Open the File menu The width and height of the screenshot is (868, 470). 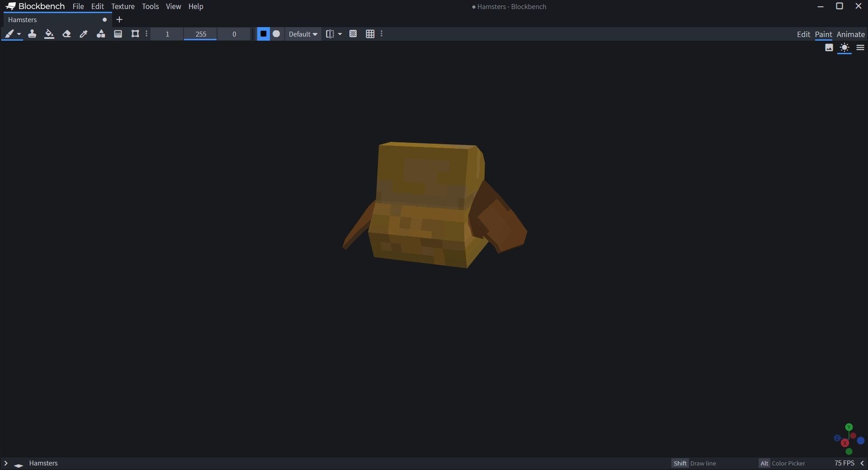tap(78, 6)
